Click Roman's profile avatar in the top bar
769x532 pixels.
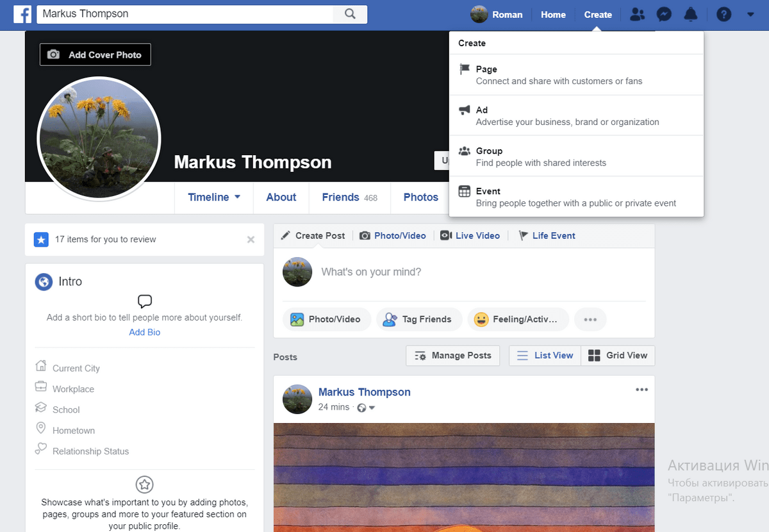pos(479,14)
